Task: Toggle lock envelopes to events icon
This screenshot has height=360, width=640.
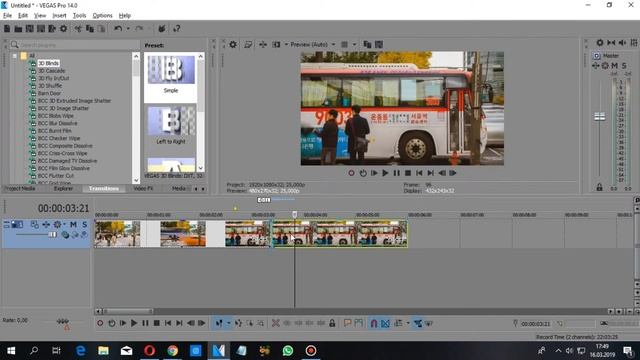Action: tap(418, 323)
